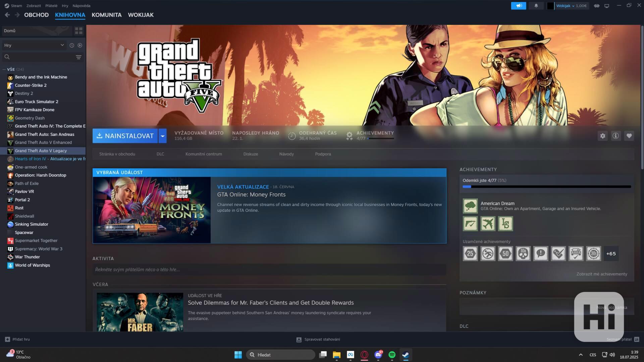
Task: Click the NAINSTALOVAT install button
Action: coord(125,136)
